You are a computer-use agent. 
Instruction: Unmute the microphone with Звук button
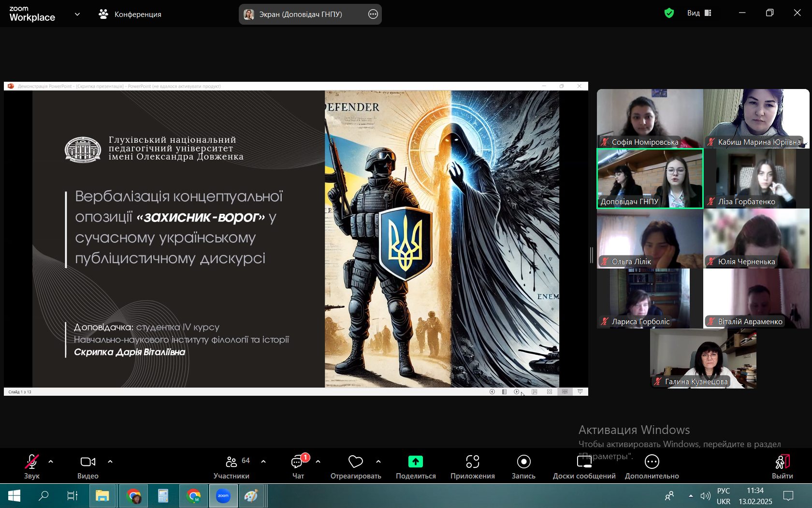pyautogui.click(x=32, y=466)
